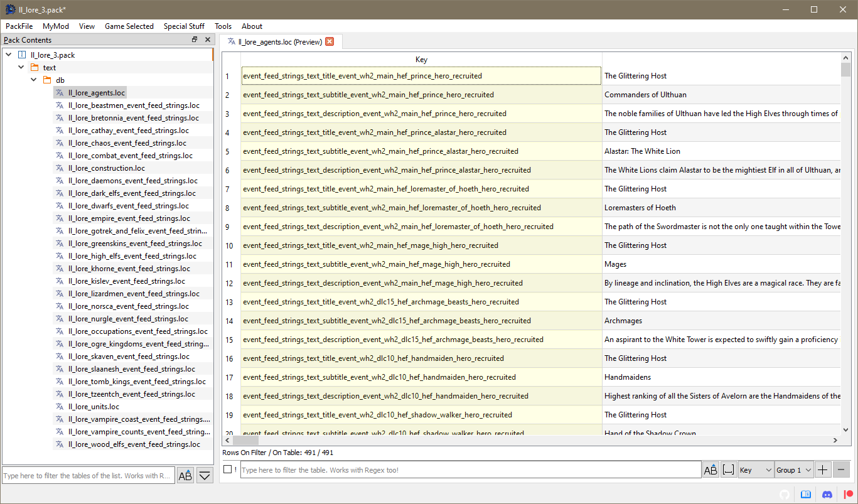Enable the not-equal filter checkbox
Image resolution: width=858 pixels, height=504 pixels.
coord(227,469)
